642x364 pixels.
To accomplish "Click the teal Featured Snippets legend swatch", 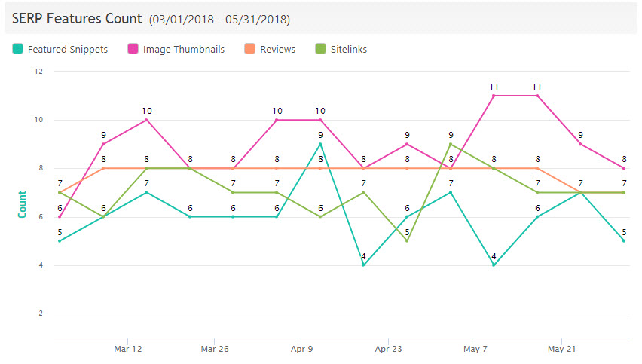I will tap(17, 50).
